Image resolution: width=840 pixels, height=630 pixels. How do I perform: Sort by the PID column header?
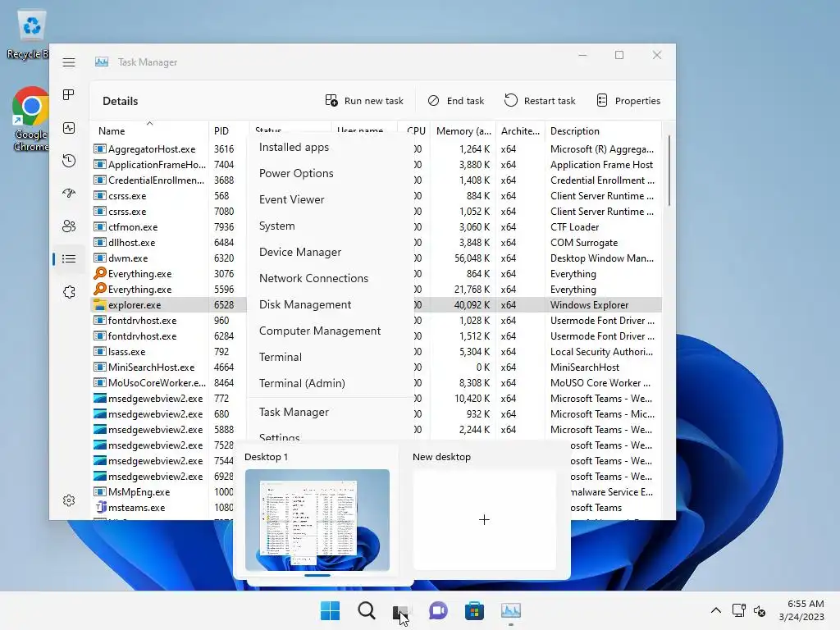228,130
